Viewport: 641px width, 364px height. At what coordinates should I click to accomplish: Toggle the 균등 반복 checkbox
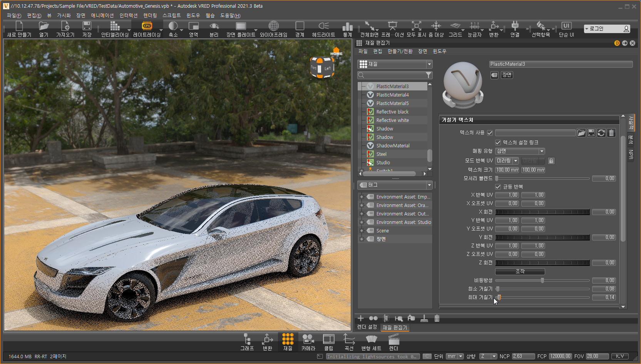[x=498, y=187]
